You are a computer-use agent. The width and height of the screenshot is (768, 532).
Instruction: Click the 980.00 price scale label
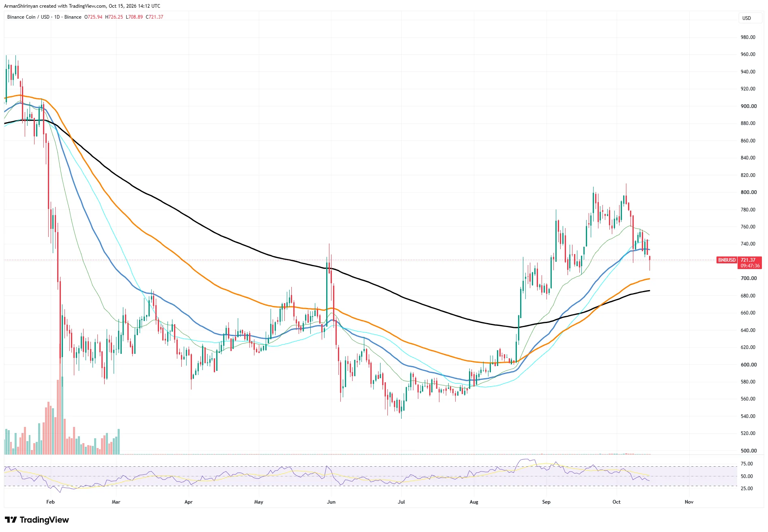[748, 37]
